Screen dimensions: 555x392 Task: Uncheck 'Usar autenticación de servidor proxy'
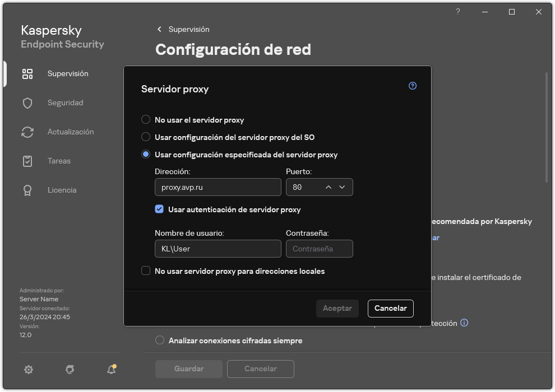click(x=160, y=209)
